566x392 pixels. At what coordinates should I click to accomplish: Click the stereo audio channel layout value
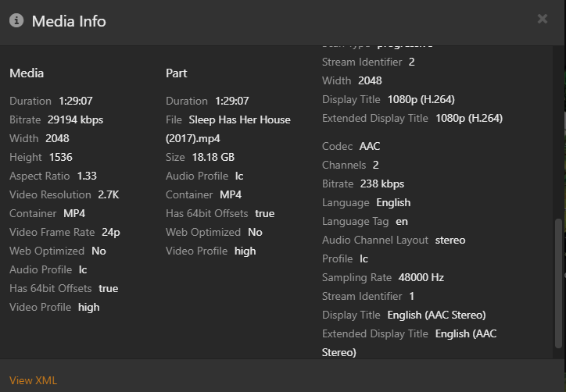(450, 240)
